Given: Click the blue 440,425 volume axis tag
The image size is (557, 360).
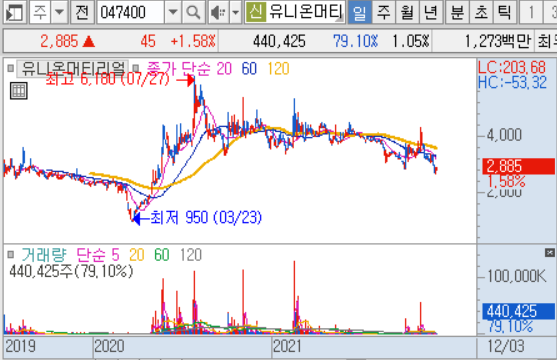Looking at the screenshot, I should tap(519, 311).
